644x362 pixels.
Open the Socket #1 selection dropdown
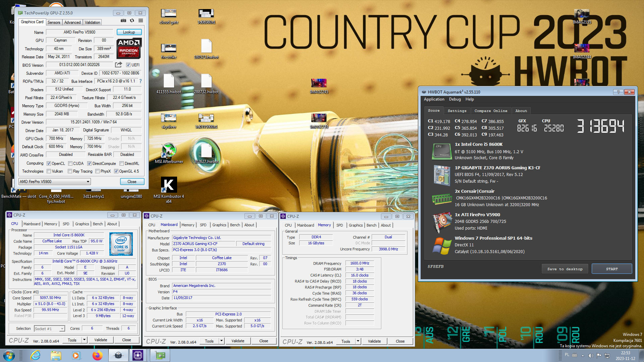pyautogui.click(x=49, y=329)
